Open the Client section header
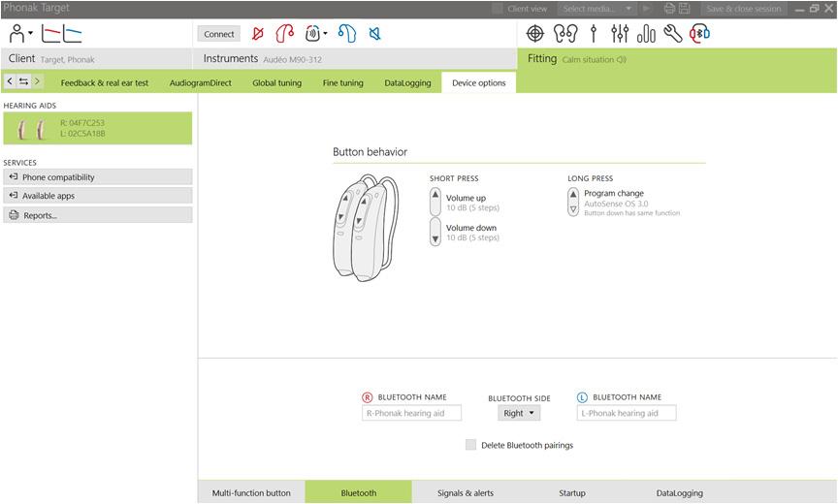This screenshot has height=504, width=838. [x=97, y=59]
